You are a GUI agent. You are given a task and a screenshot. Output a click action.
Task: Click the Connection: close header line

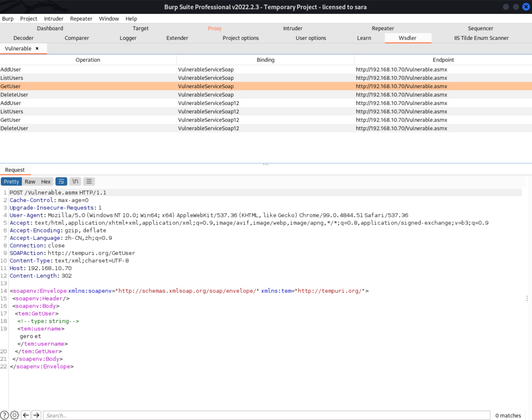click(37, 246)
